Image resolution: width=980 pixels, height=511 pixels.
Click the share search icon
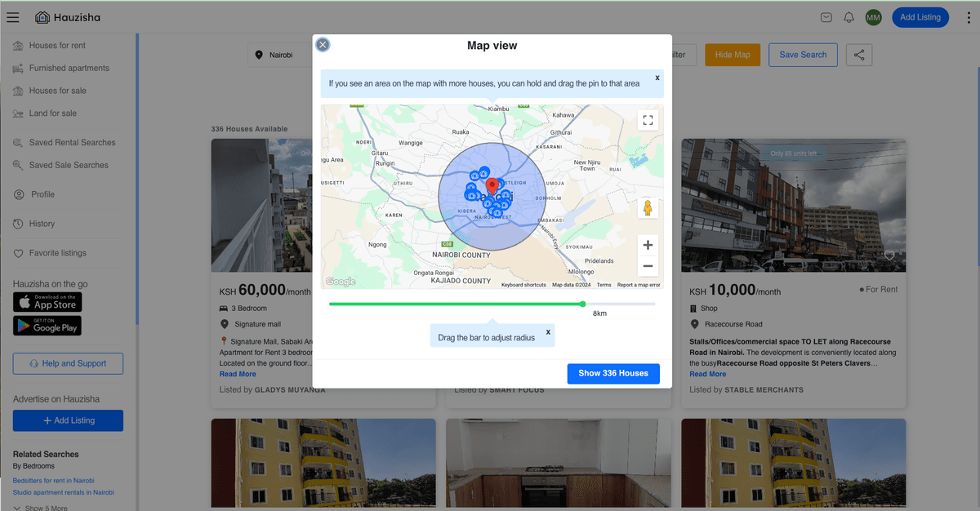pos(859,55)
